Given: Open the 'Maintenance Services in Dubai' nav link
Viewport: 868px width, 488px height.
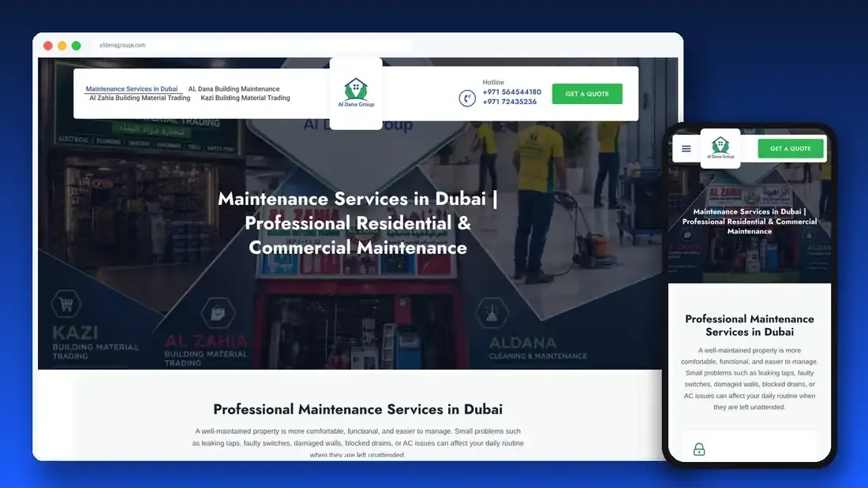Looking at the screenshot, I should coord(132,88).
